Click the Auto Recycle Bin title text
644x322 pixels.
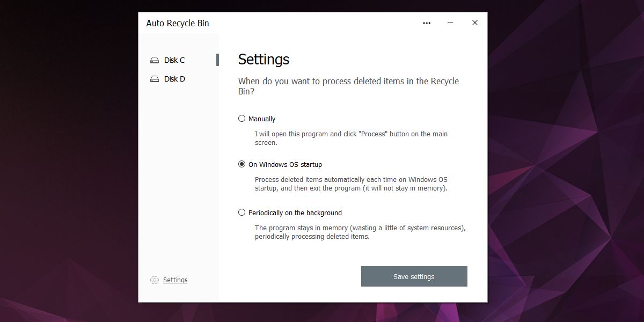click(178, 23)
